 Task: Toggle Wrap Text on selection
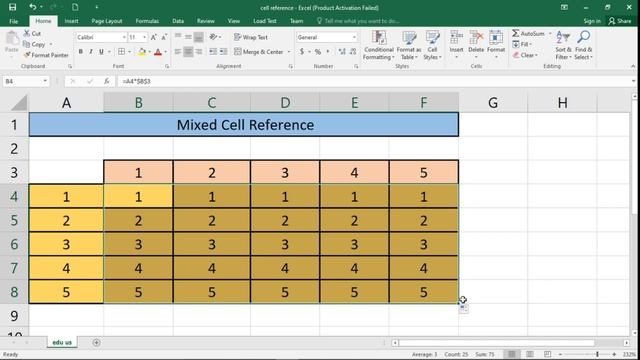tap(251, 37)
